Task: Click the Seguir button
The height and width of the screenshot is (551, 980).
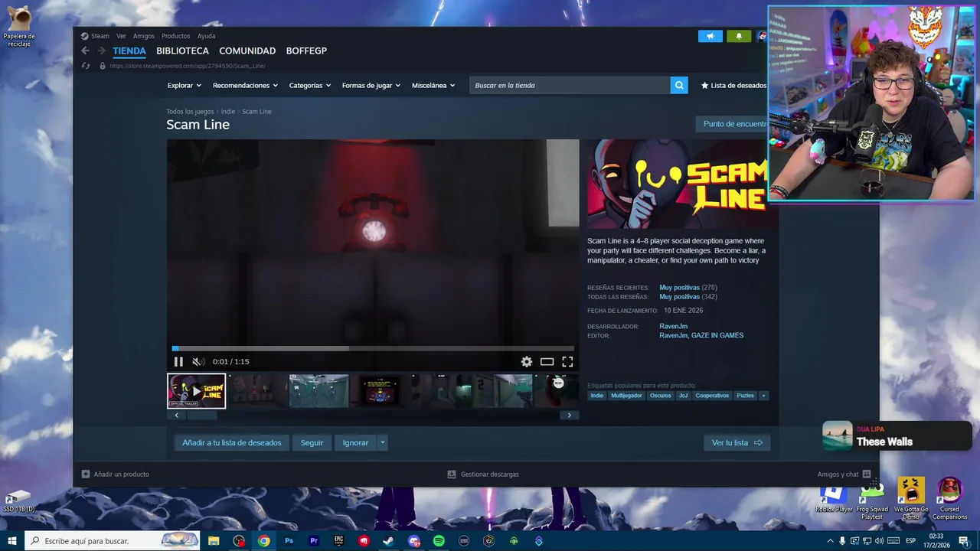Action: tap(312, 442)
